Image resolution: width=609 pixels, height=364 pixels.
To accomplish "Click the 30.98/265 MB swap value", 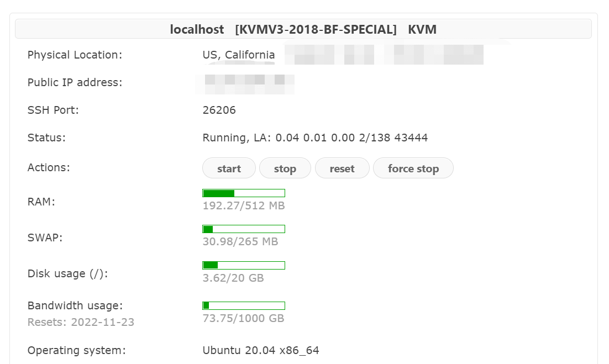I will coord(240,242).
